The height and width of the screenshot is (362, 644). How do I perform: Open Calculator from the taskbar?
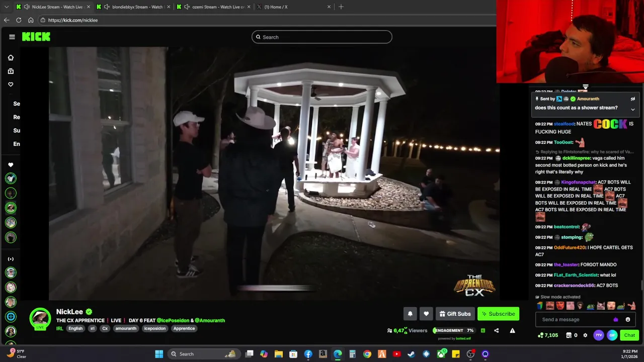point(352,354)
